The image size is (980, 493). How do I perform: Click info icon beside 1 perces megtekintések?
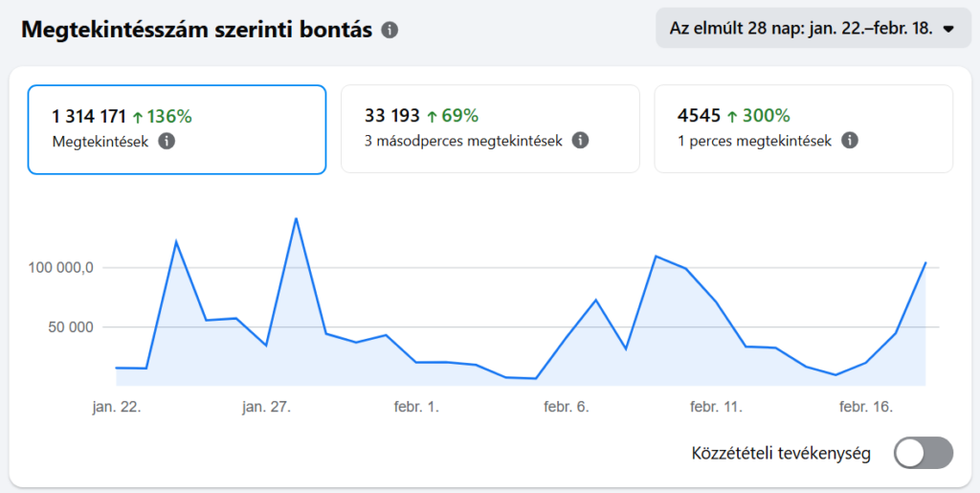point(849,141)
